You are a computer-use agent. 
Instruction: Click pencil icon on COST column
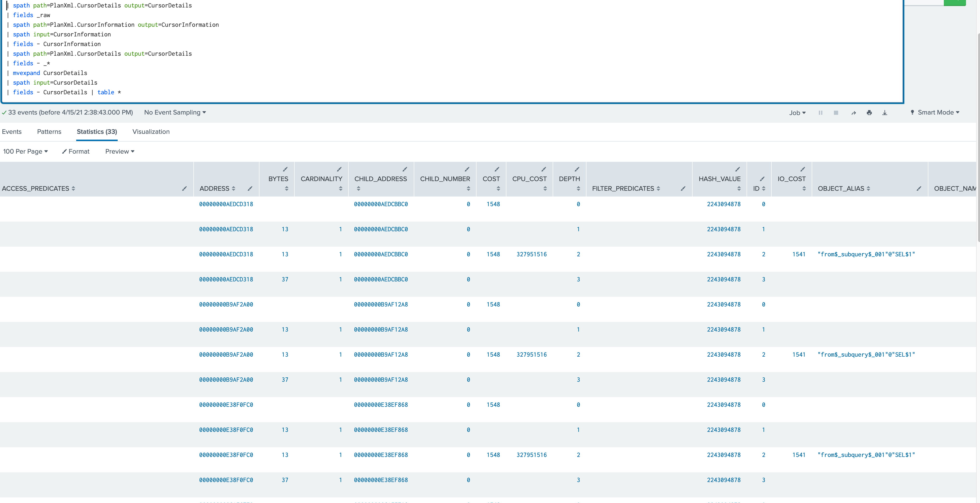click(497, 169)
